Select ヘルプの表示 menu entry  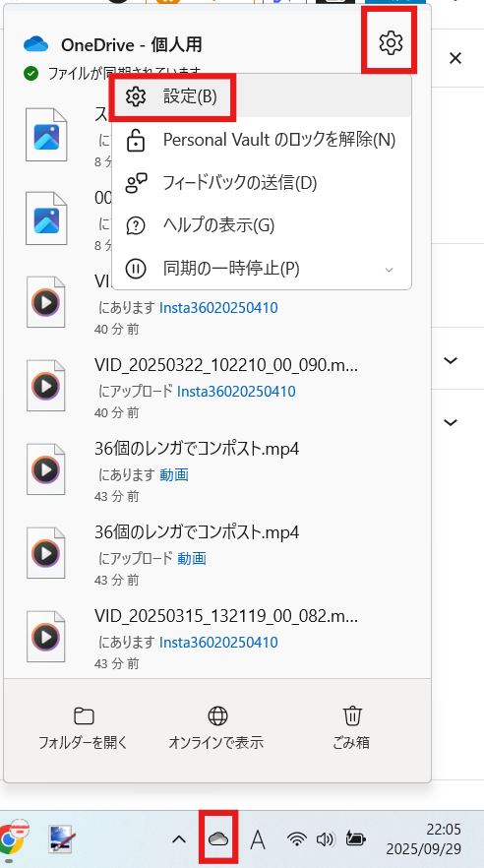(261, 225)
